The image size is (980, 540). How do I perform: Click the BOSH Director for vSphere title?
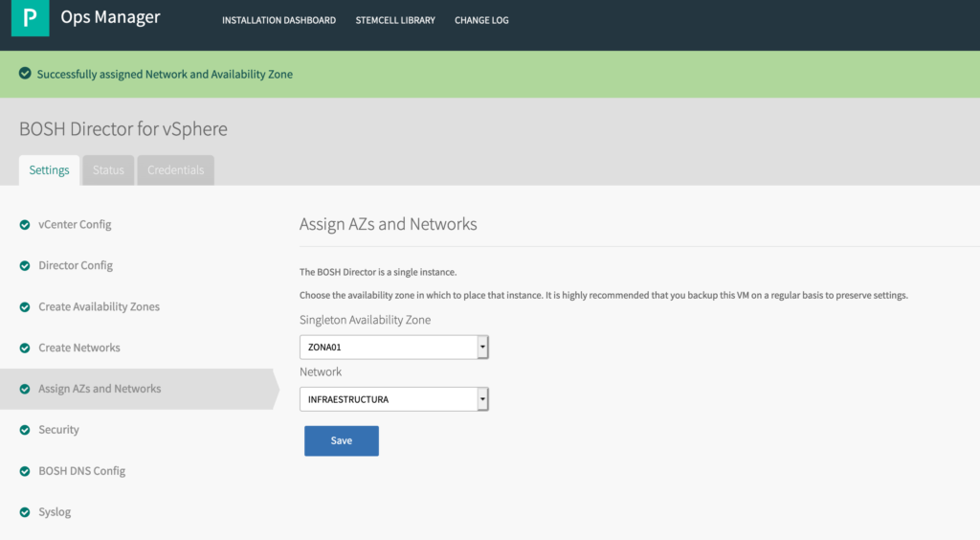coord(123,128)
